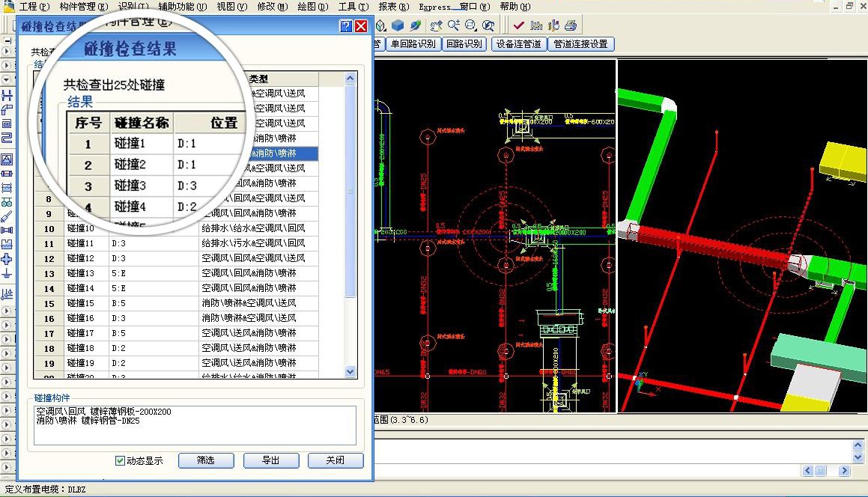868x497 pixels.
Task: Open the 工具(T) menu
Action: coord(353,7)
